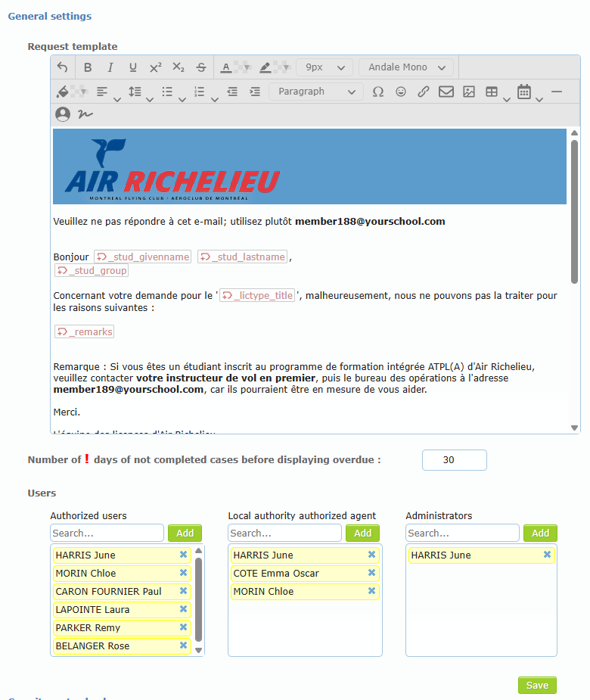
Task: Open the General settings heading link
Action: coord(49,16)
